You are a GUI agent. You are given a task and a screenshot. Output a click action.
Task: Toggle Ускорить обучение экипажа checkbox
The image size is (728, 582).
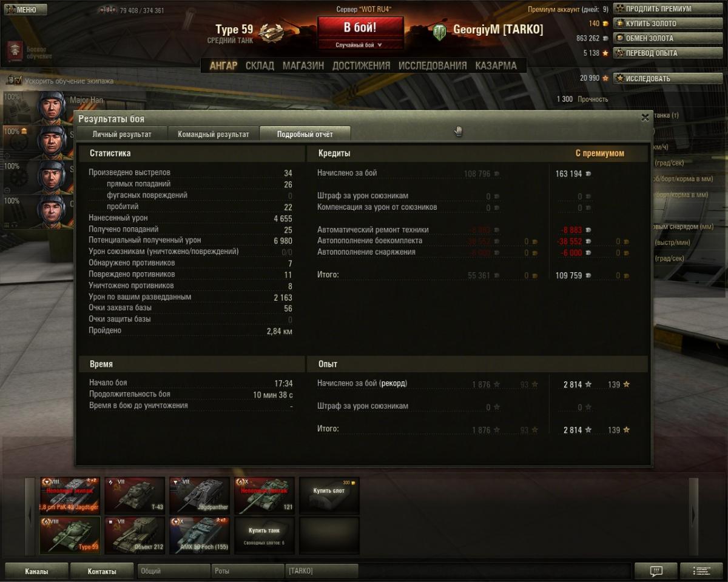click(x=18, y=80)
